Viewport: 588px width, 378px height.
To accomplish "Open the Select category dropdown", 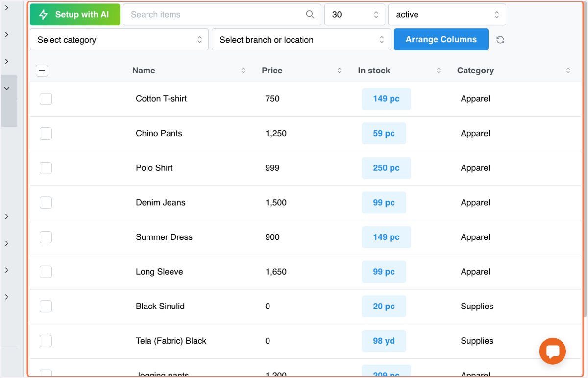I will (119, 40).
